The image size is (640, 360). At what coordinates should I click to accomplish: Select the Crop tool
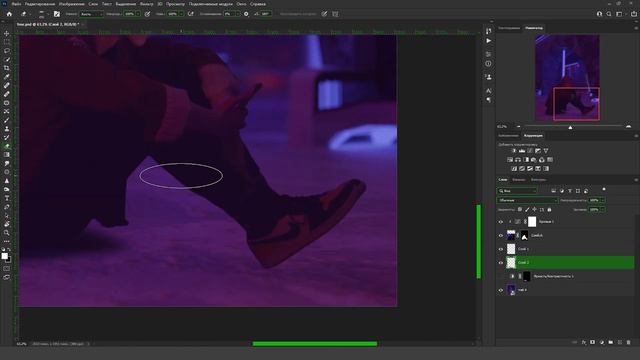7,68
